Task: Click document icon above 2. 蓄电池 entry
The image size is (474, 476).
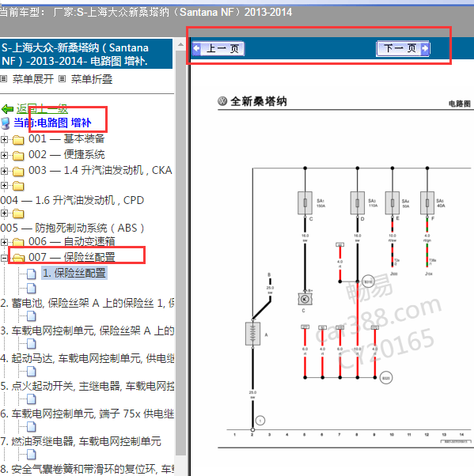Action: point(32,289)
